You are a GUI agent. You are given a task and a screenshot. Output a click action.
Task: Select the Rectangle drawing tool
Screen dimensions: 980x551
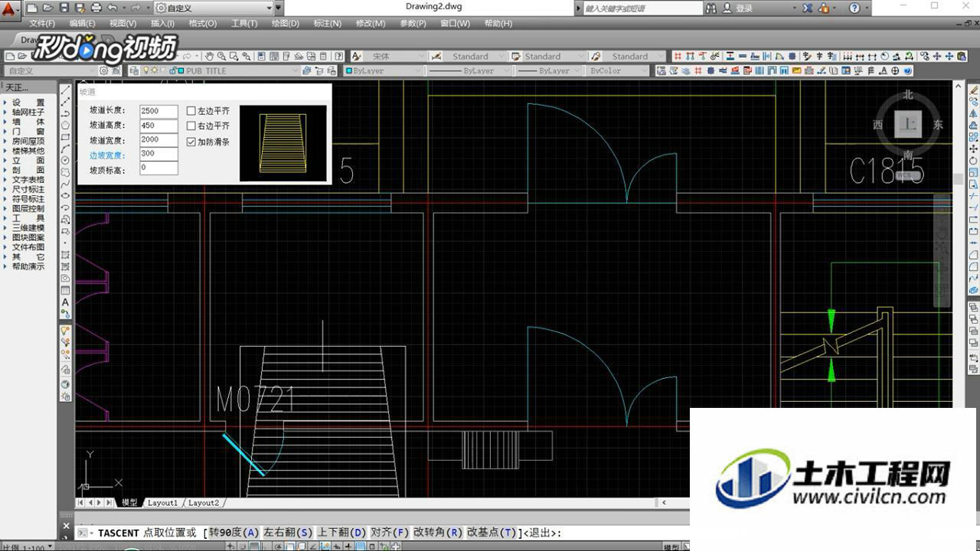click(x=66, y=137)
